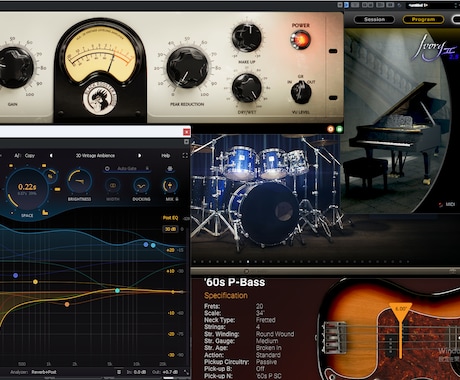
Task: Click the Width knob icon
Action: [x=113, y=186]
